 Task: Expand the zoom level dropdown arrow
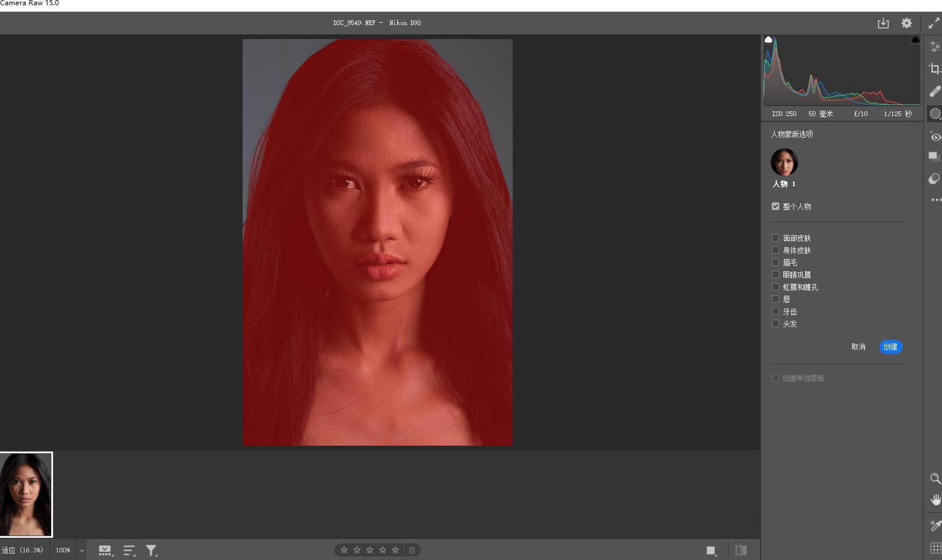pyautogui.click(x=82, y=550)
